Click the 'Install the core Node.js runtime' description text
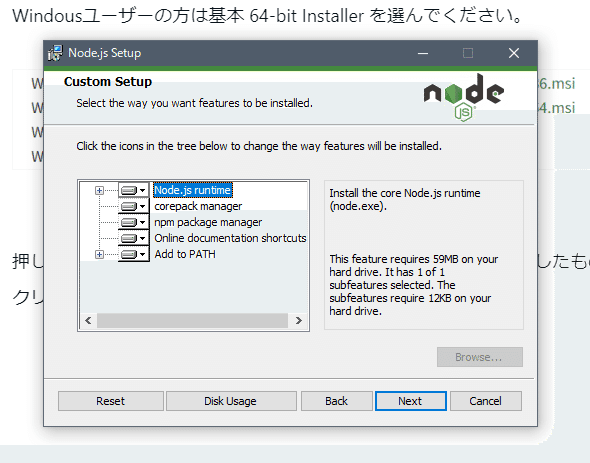The image size is (590, 463). point(405,200)
